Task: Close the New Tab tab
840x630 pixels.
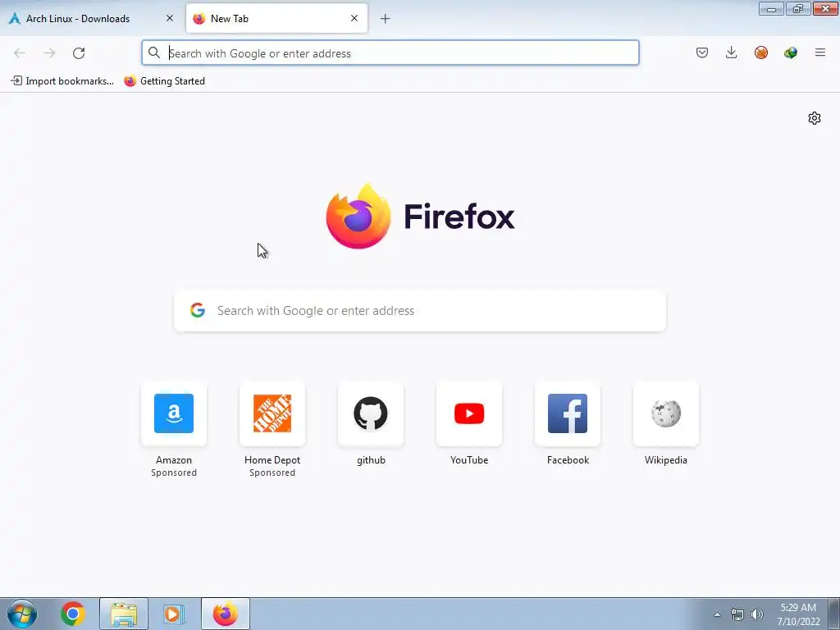Action: pos(354,18)
